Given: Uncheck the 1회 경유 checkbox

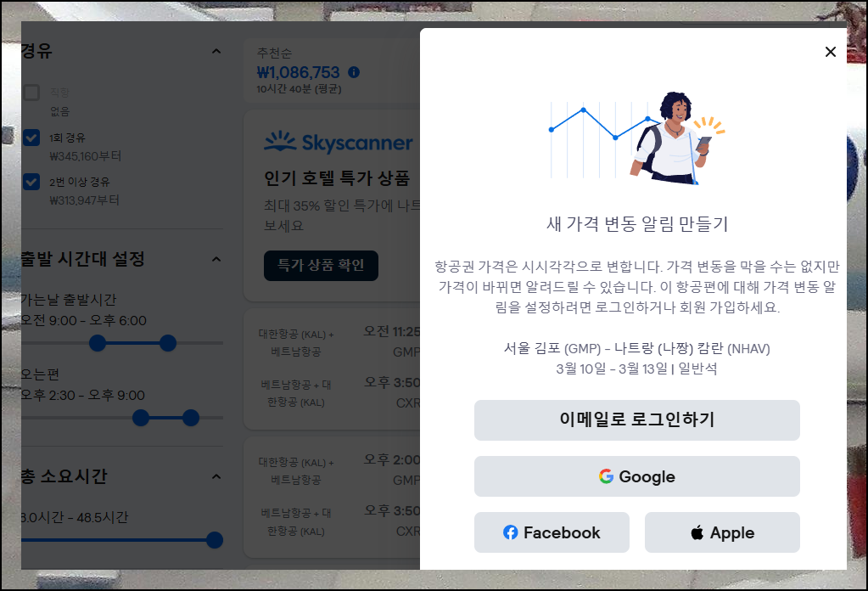Looking at the screenshot, I should 31,138.
